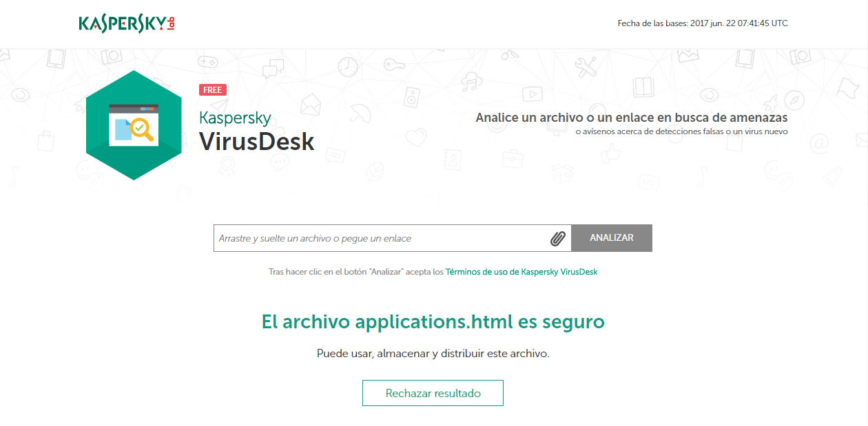Click the key icon in the banner area
The height and width of the screenshot is (426, 868).
(x=395, y=65)
